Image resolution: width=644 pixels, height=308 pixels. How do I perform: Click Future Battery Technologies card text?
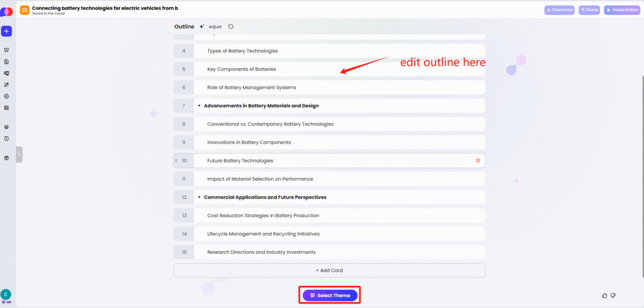tap(240, 161)
